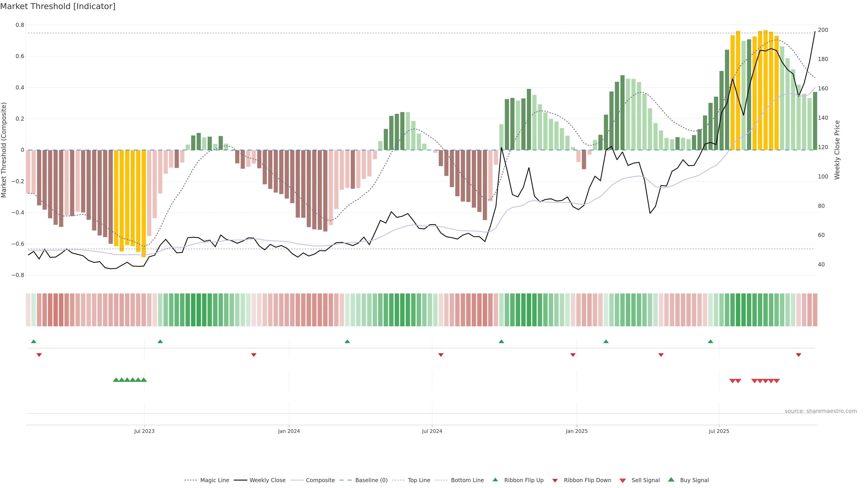Viewport: 868px width, 488px height.
Task: Click the green Ribbon Flip Up legend triangle
Action: [495, 480]
